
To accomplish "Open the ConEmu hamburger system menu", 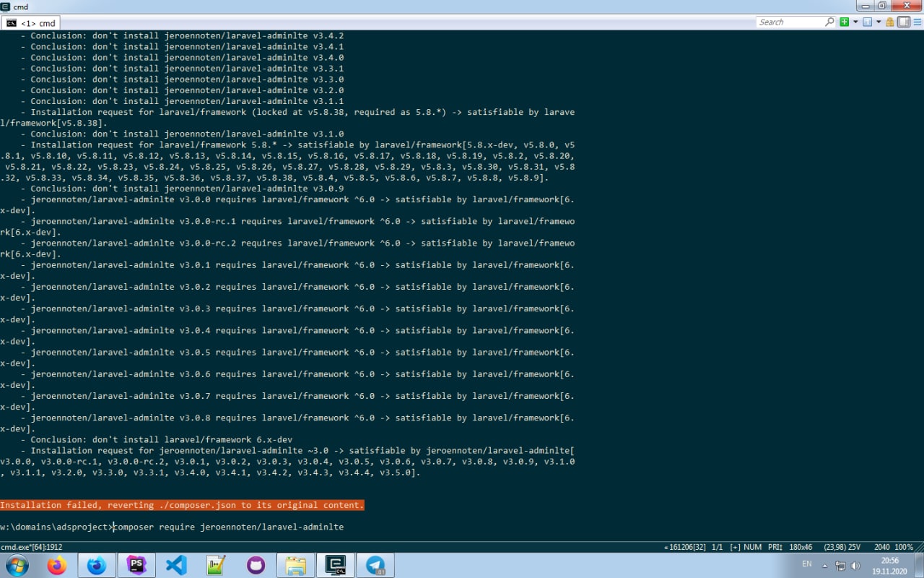I will click(x=917, y=22).
